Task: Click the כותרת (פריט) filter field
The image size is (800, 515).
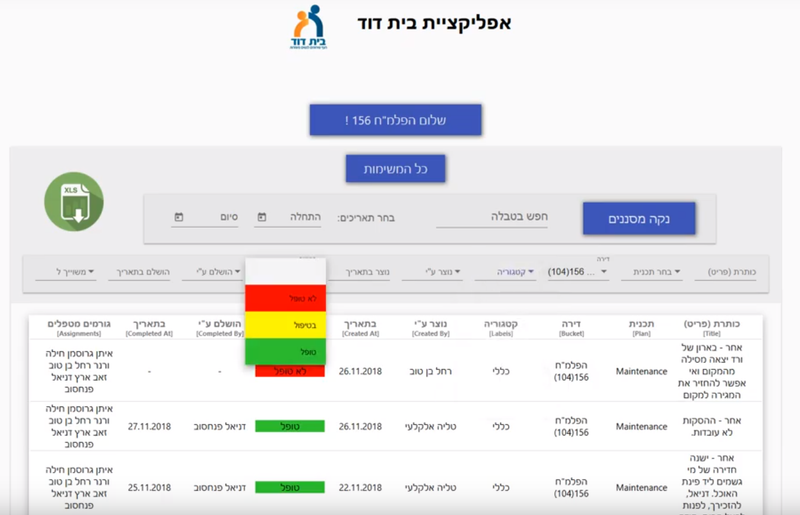Action: 725,272
